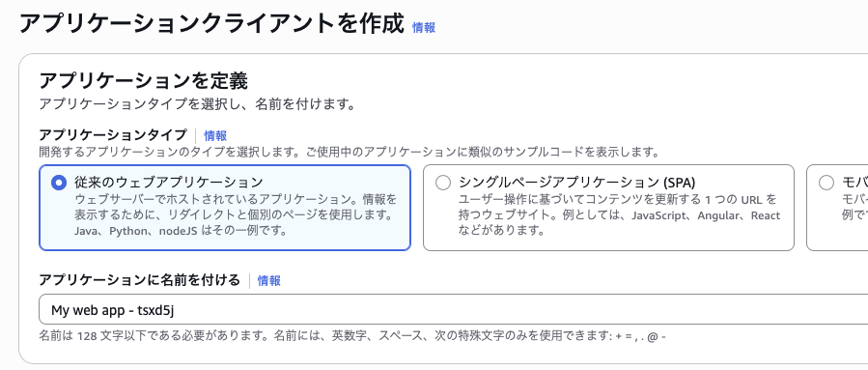Screen dimensions: 868x370
Task: Select the 従来のウェブアプリケーション radio button
Action: [58, 183]
